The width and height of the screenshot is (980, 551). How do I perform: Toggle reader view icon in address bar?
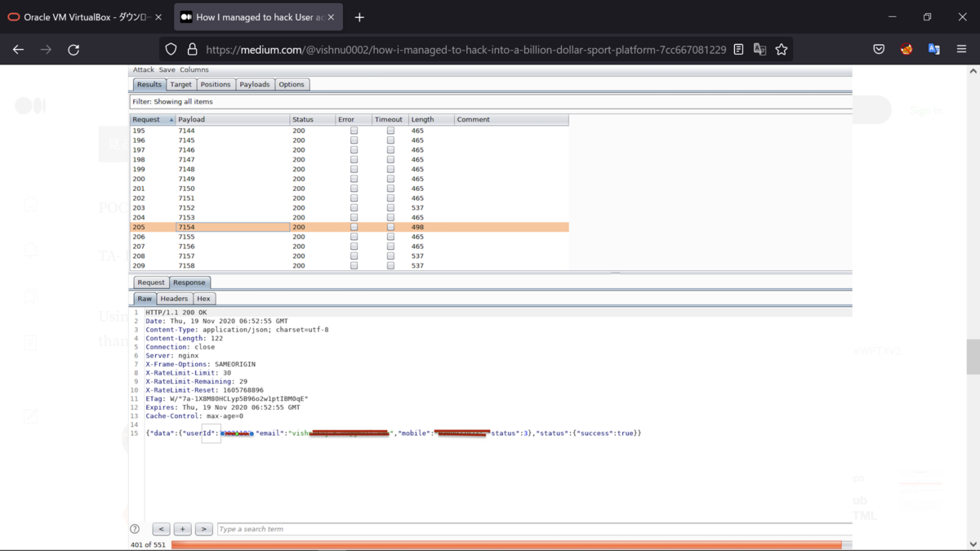738,50
